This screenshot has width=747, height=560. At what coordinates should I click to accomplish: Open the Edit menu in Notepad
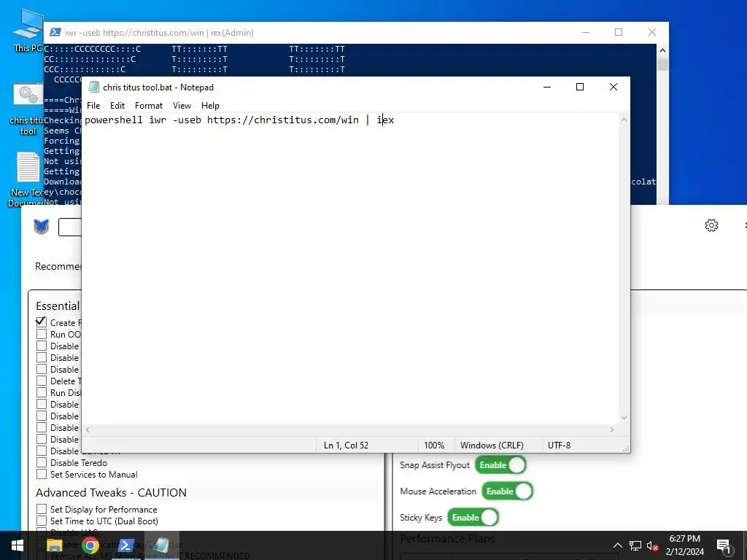pos(117,105)
